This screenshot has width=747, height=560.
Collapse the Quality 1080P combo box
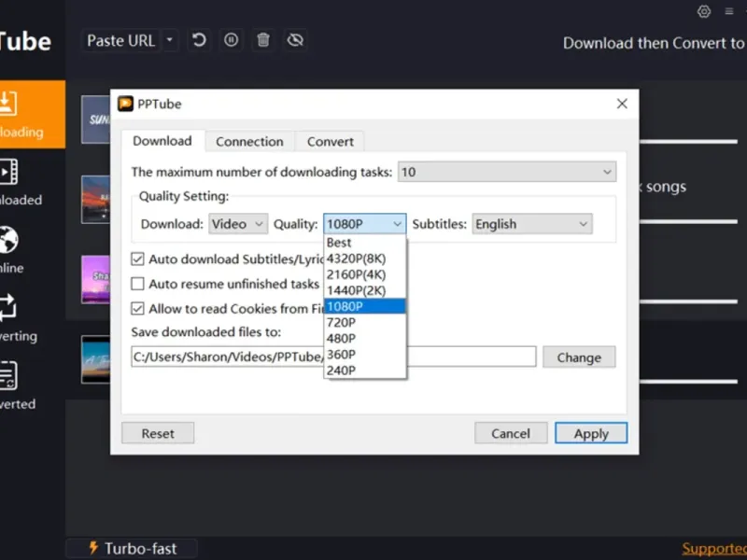(364, 224)
